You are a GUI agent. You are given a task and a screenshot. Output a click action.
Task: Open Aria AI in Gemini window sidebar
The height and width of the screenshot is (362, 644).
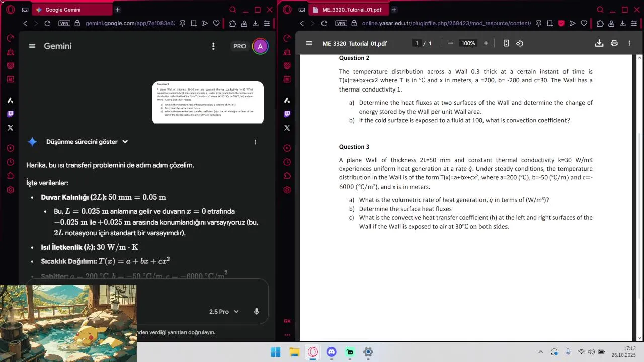tap(11, 100)
